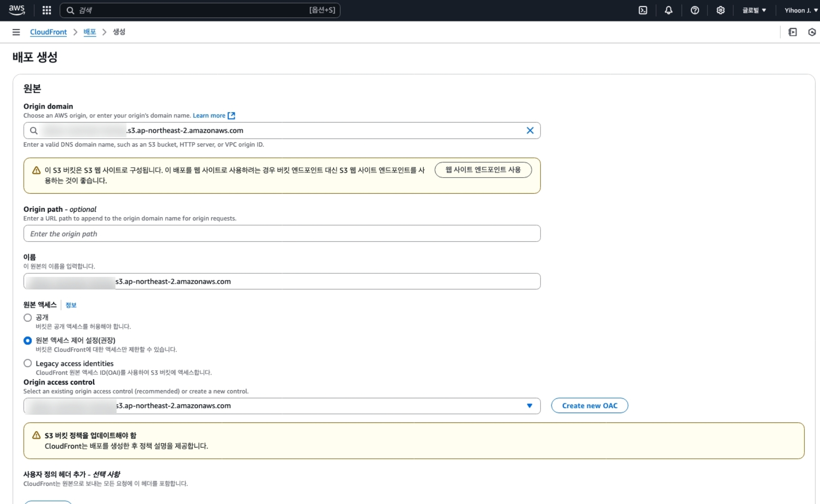Open the Learn more link

pos(209,116)
